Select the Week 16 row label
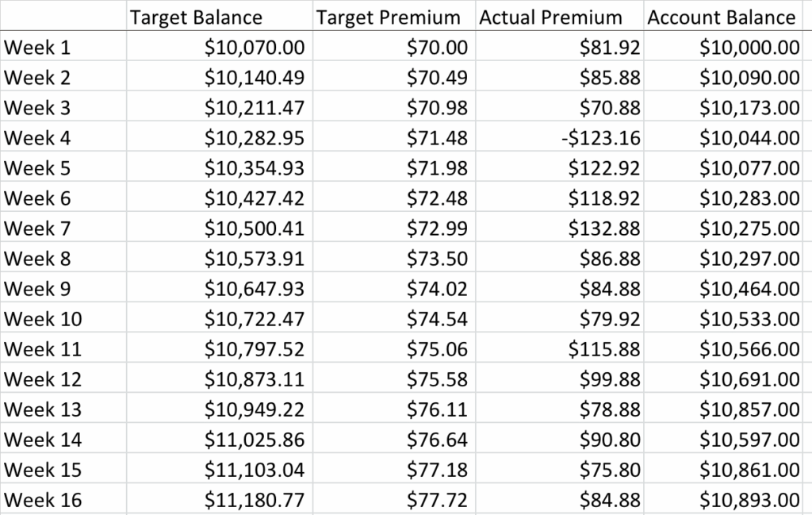 (43, 500)
